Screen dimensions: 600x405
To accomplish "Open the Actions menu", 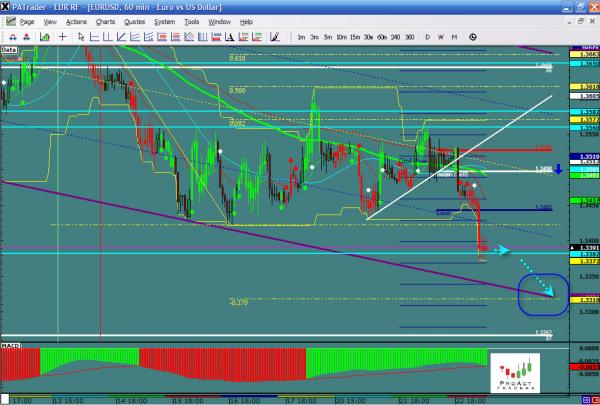I will 76,21.
